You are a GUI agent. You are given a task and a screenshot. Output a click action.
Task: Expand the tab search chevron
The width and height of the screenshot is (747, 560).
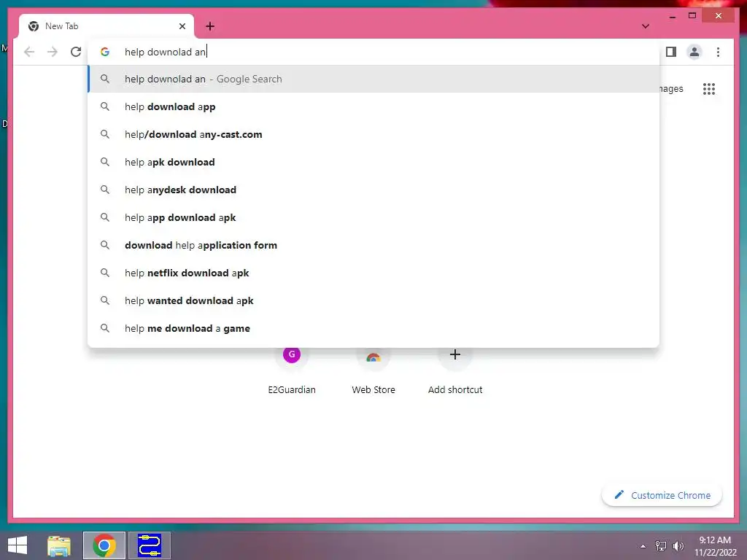click(646, 26)
